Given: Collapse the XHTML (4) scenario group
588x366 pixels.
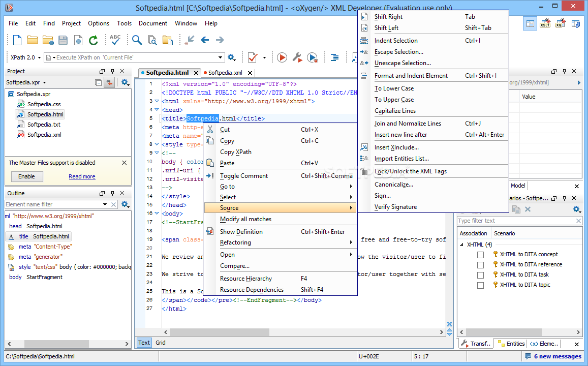Looking at the screenshot, I should (461, 245).
